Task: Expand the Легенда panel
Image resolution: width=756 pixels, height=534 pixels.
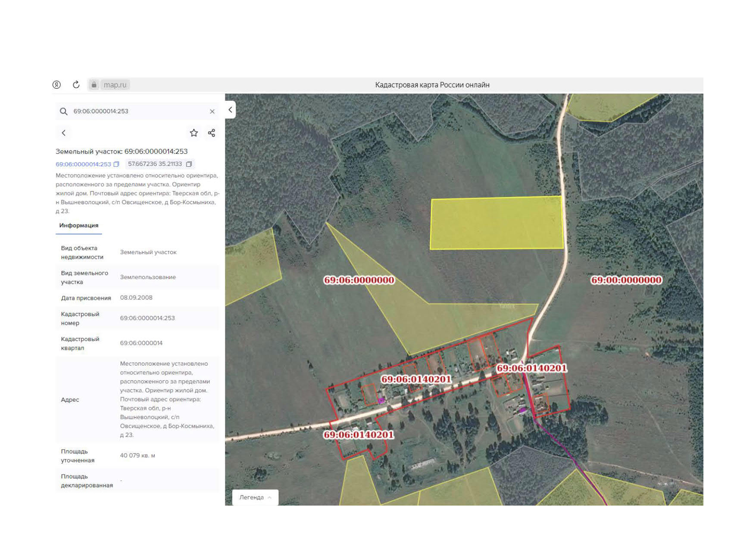Action: tap(255, 497)
